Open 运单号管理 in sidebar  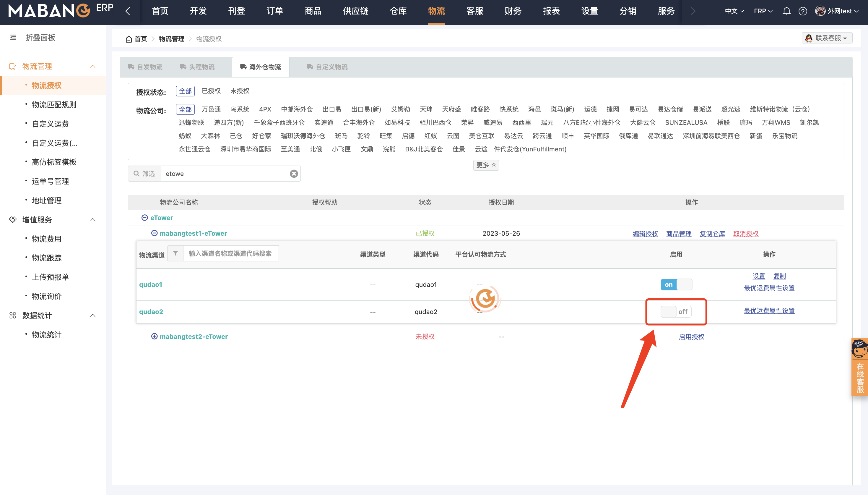[50, 181]
